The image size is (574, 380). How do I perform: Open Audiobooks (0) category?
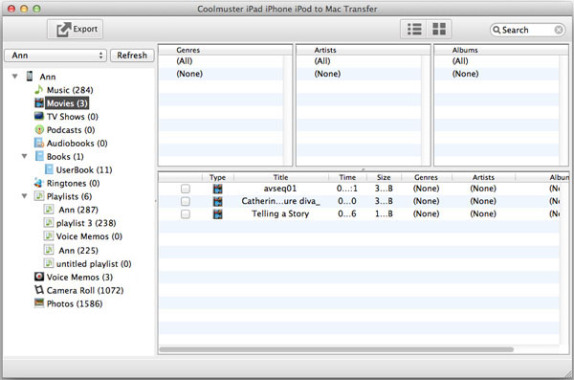tap(77, 144)
